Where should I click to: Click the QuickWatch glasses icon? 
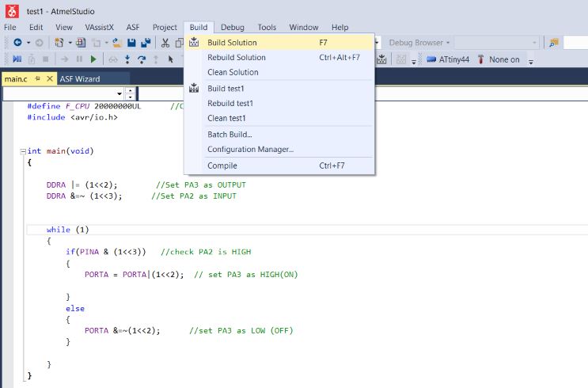click(113, 59)
